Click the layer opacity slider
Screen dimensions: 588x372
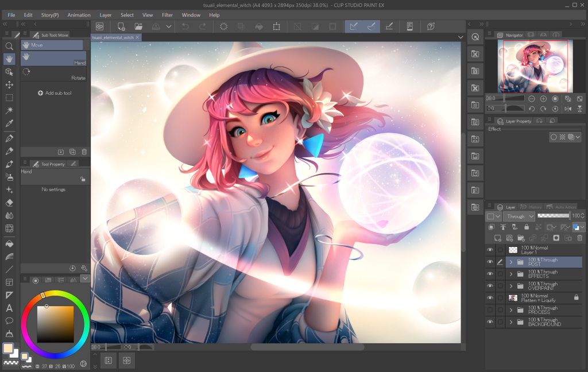click(553, 216)
